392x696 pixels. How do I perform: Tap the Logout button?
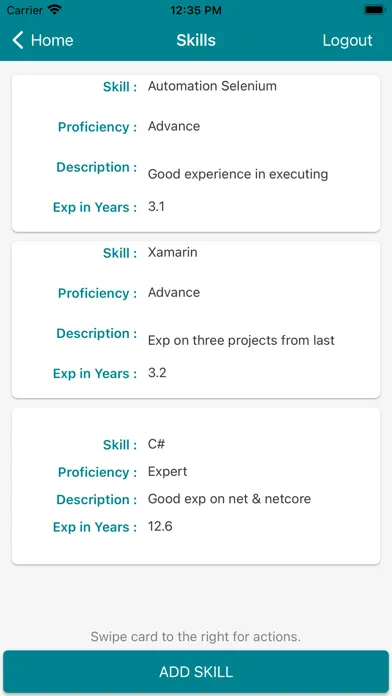tap(347, 40)
